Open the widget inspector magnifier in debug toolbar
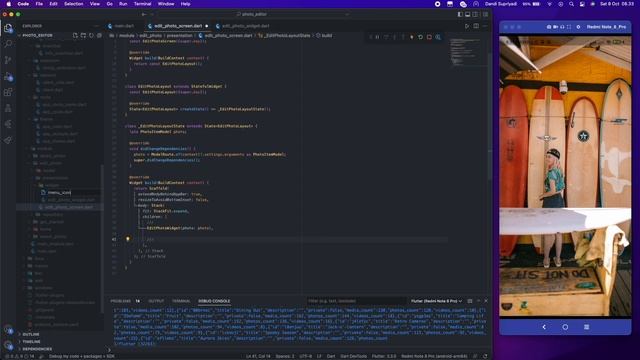This screenshot has height=360, width=640. [438, 37]
